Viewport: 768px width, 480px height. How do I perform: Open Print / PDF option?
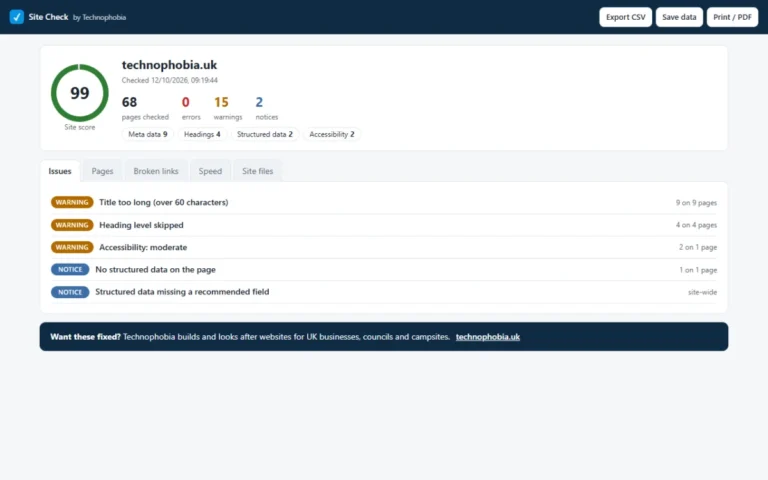(x=732, y=17)
